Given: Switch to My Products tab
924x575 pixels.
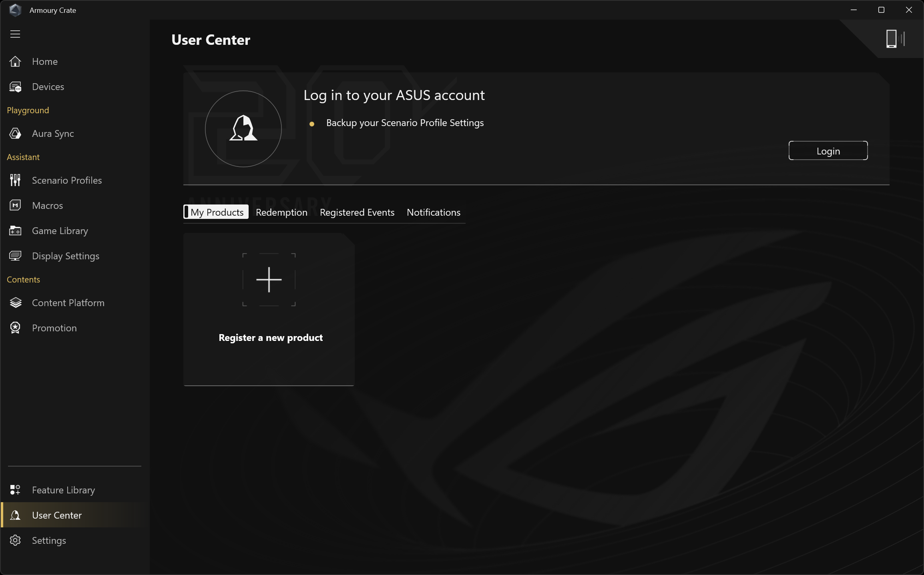Looking at the screenshot, I should [216, 212].
